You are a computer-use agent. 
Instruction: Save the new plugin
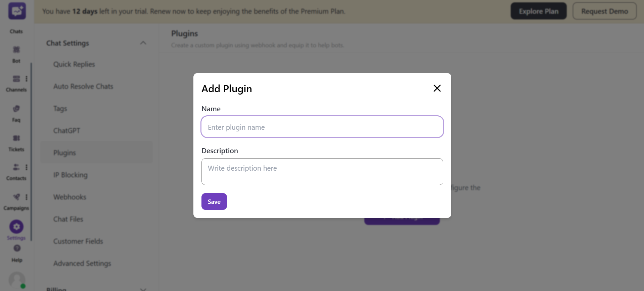(214, 201)
